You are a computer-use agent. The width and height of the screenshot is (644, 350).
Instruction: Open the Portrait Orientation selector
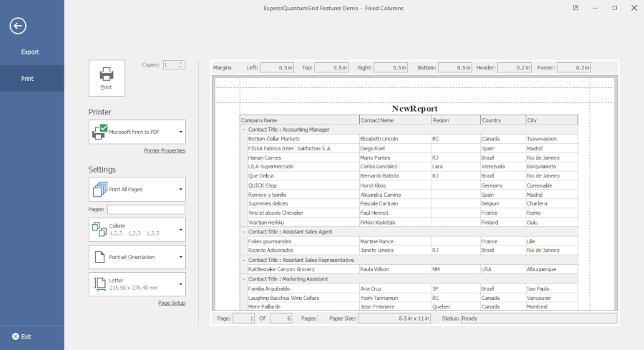137,256
